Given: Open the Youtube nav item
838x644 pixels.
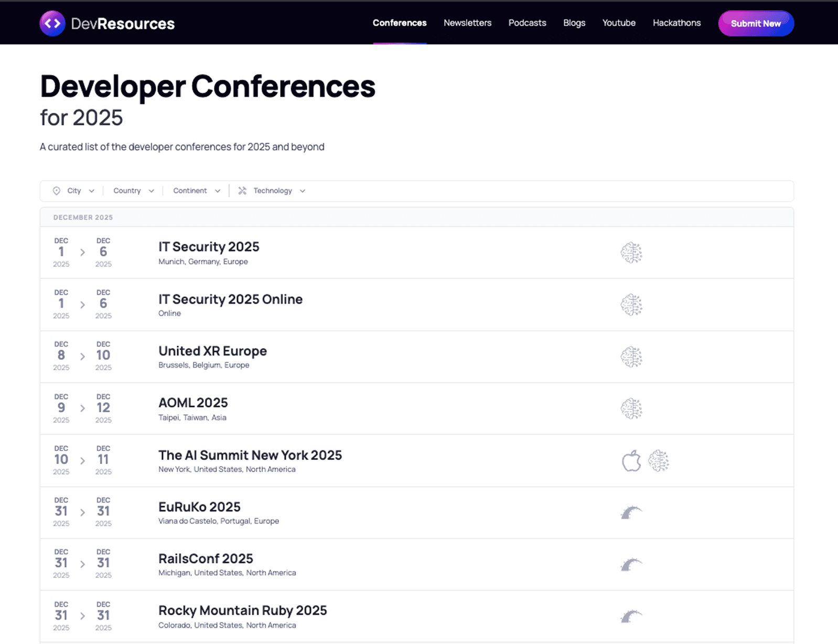Looking at the screenshot, I should tap(619, 23).
